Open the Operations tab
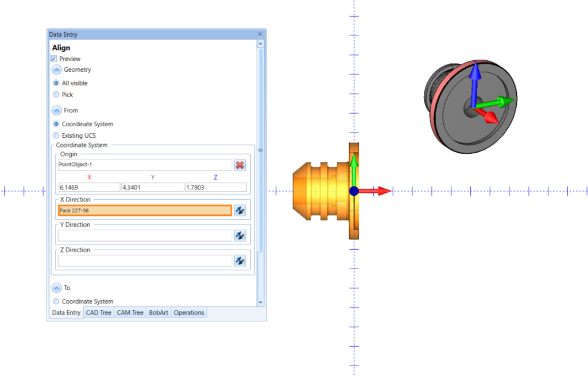This screenshot has height=376, width=588. pos(188,312)
